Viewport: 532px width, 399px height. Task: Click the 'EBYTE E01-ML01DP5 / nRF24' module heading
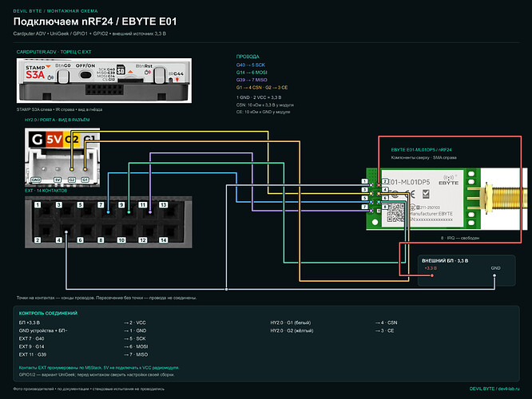click(x=421, y=149)
